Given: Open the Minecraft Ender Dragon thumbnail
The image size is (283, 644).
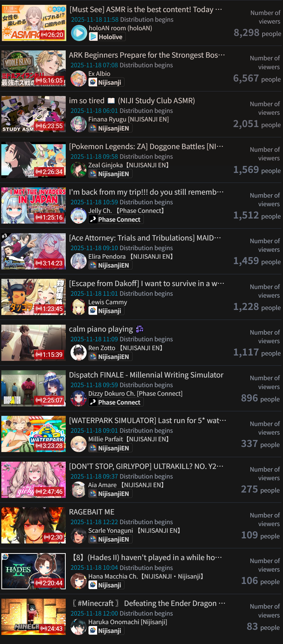Looking at the screenshot, I should [34, 617].
